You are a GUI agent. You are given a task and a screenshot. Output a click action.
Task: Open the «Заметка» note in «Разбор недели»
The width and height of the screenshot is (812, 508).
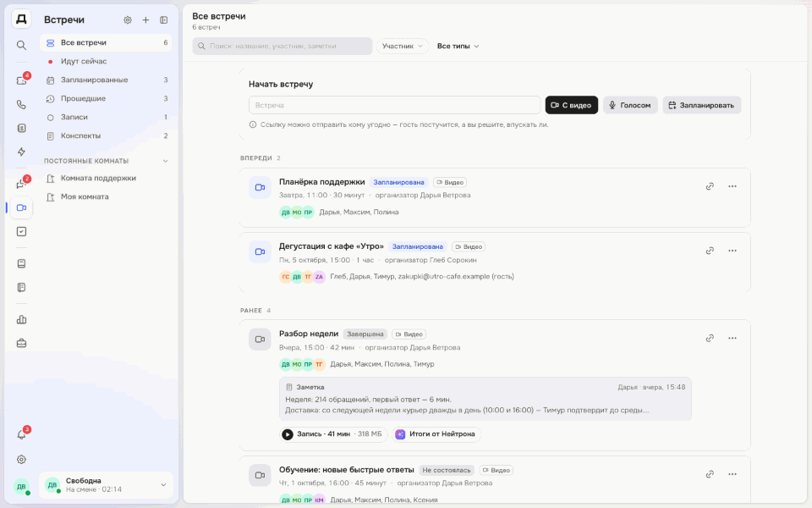(486, 399)
